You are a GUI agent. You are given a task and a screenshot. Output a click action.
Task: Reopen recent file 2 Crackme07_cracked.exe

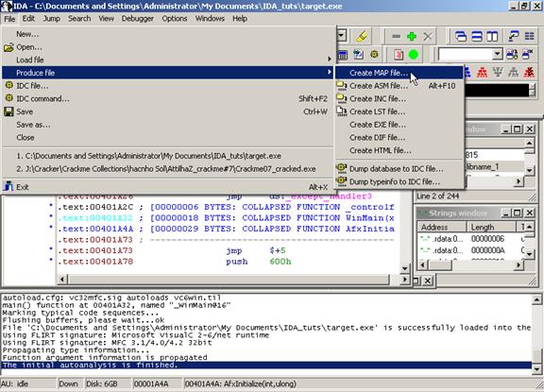[x=167, y=169]
